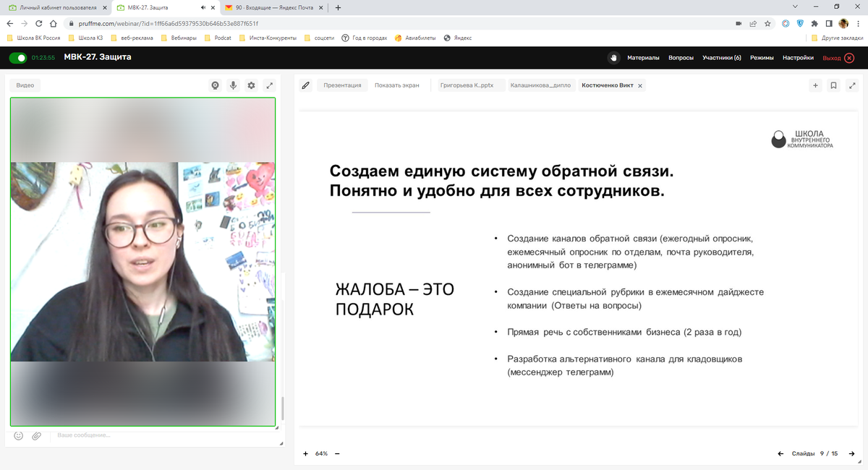868x470 pixels.
Task: Expand the presentation area to fullscreen
Action: coord(851,85)
